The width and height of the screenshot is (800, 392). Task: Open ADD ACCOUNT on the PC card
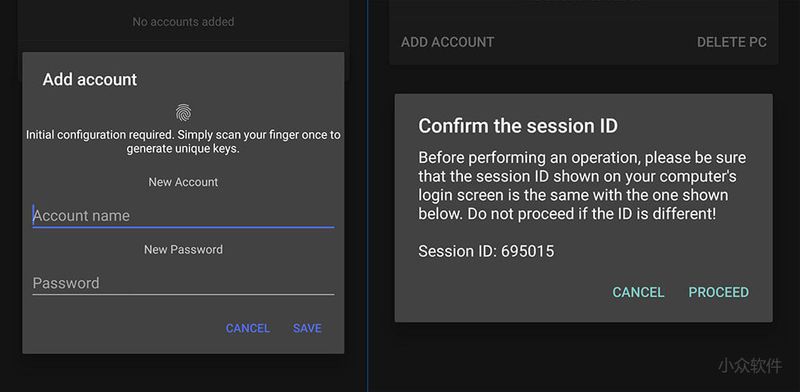pyautogui.click(x=447, y=42)
